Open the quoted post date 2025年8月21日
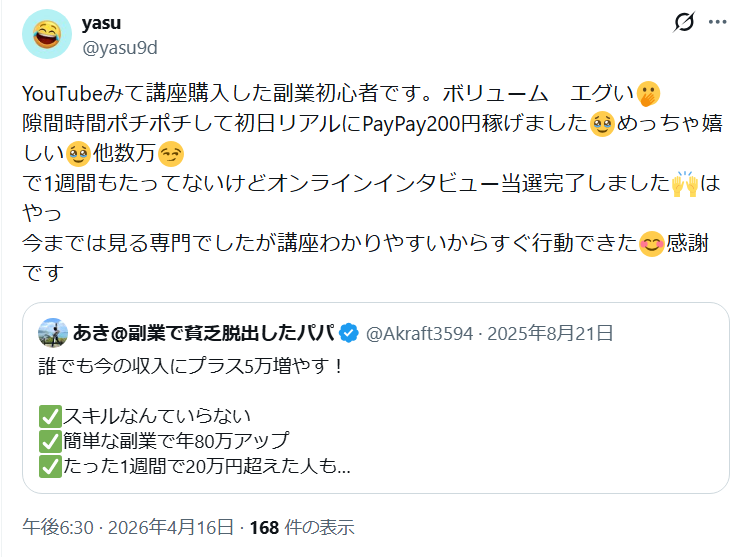750x557 pixels. click(x=548, y=333)
